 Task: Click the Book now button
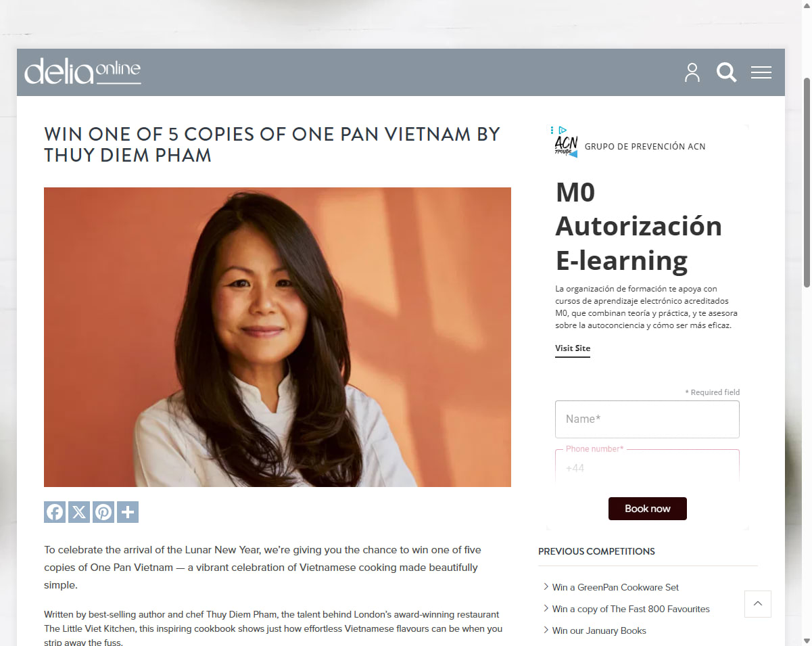coord(648,509)
